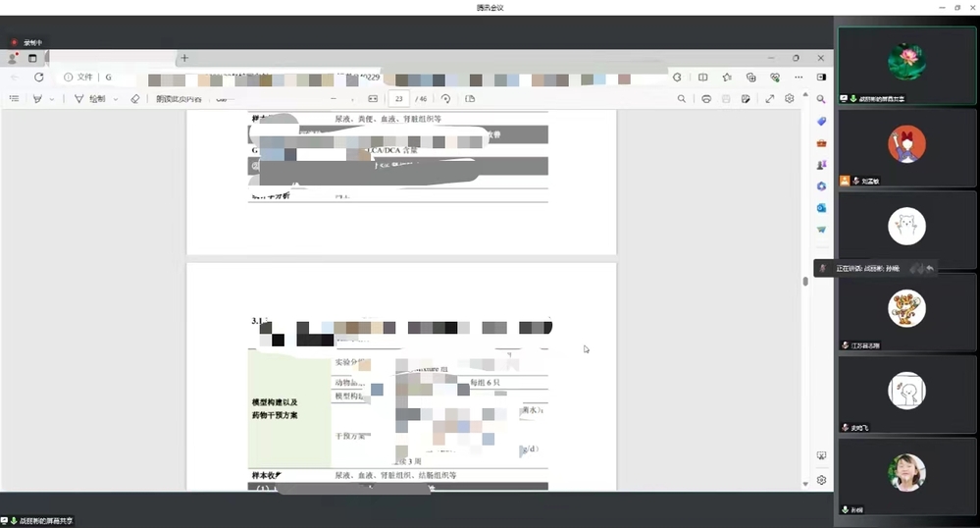Image resolution: width=980 pixels, height=528 pixels.
Task: Open the highlight tool color dropdown
Action: pos(52,99)
